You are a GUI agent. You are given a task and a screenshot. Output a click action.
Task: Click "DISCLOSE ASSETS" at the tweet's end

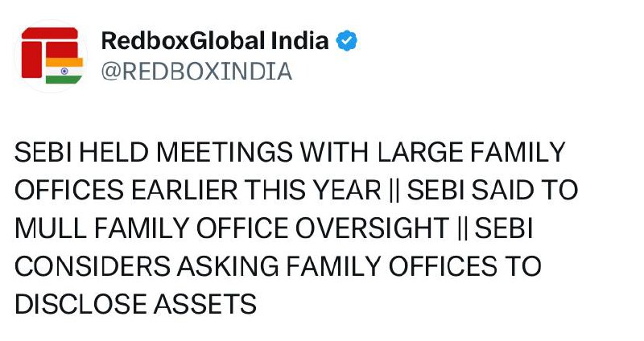[135, 304]
